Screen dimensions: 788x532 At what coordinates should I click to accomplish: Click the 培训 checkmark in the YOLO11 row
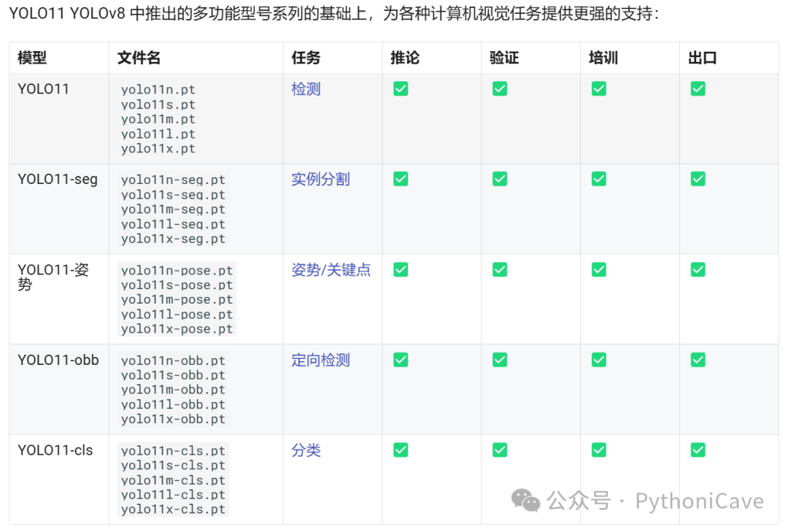point(598,89)
